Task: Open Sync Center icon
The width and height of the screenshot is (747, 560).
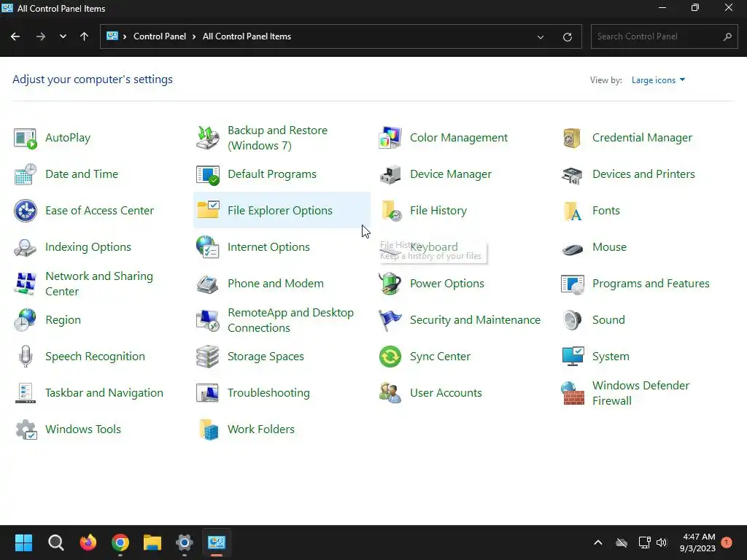Action: 390,357
